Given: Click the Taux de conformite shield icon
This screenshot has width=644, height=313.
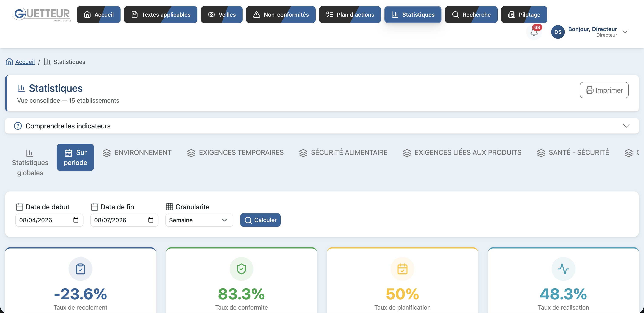Looking at the screenshot, I should (x=241, y=269).
